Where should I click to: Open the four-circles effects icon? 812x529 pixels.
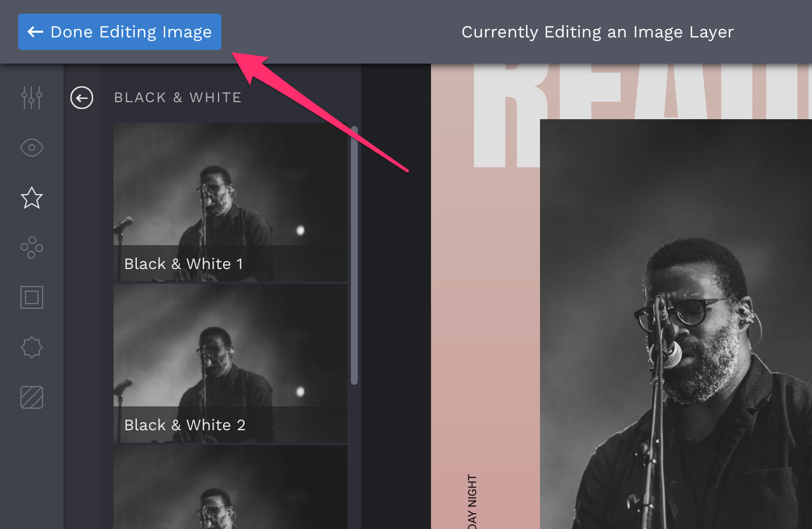click(x=32, y=247)
